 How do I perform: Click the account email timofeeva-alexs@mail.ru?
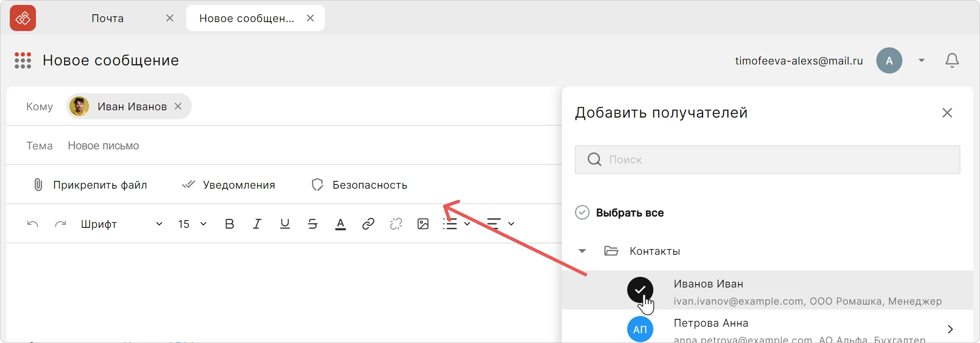[799, 61]
